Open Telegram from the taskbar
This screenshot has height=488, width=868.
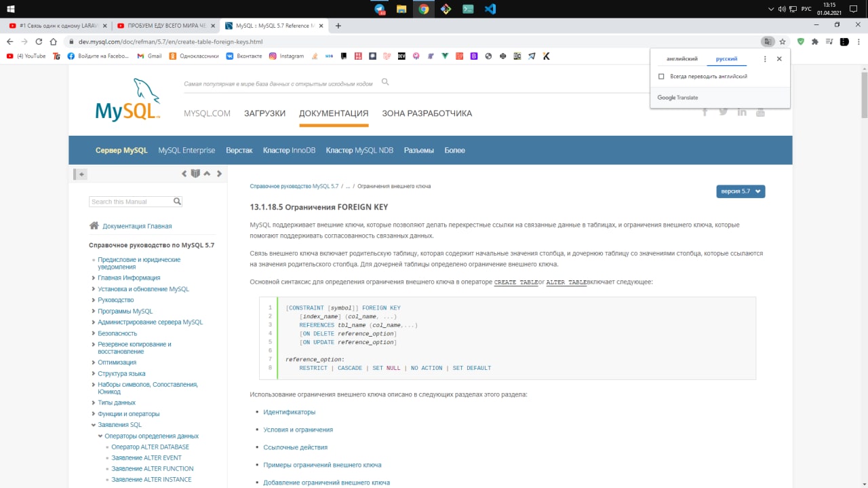pos(380,9)
